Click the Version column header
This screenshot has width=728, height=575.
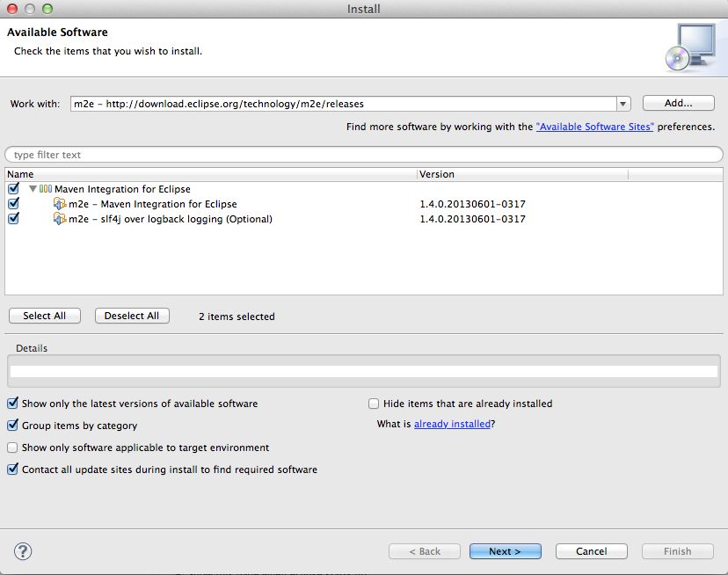coord(522,174)
